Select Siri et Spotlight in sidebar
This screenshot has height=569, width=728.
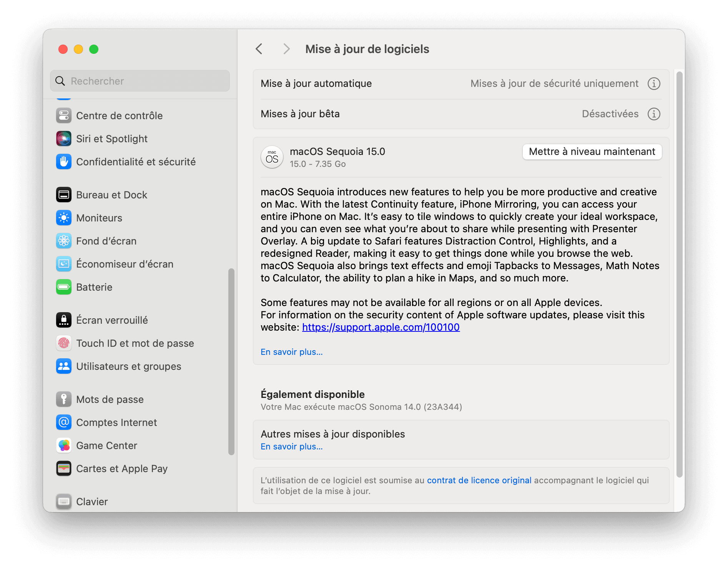click(140, 139)
